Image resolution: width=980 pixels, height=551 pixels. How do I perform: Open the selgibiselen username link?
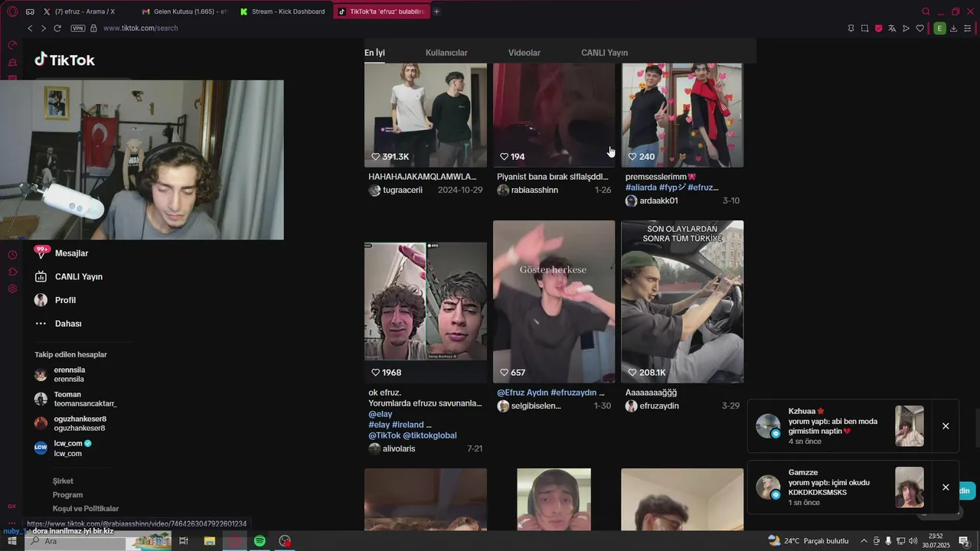point(536,406)
